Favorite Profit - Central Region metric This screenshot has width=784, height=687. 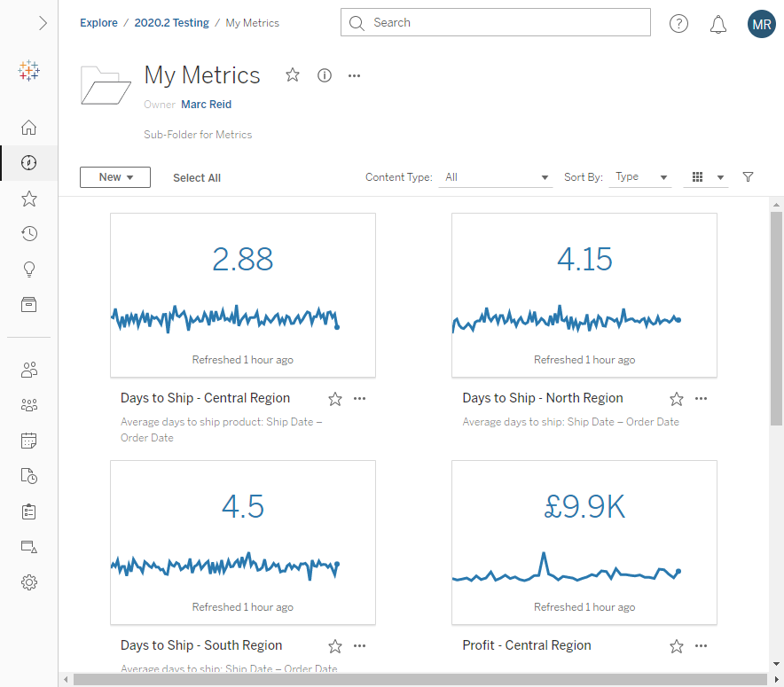(677, 646)
